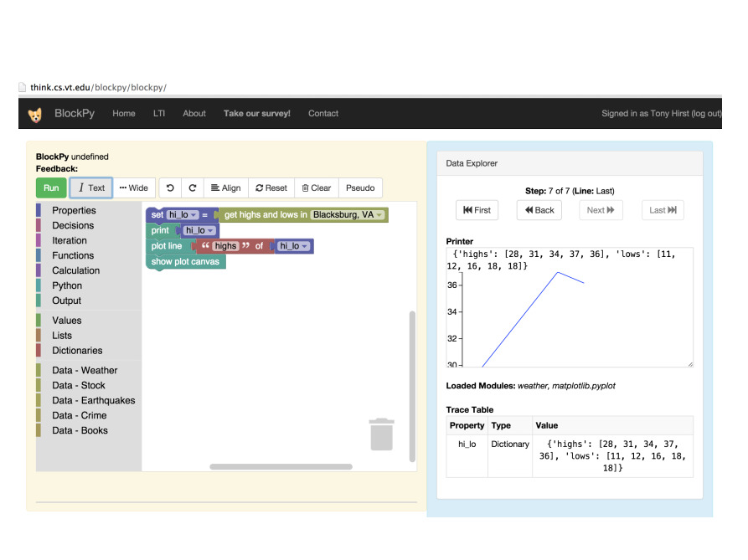Open the Dictionaries block category
748x560 pixels.
pos(77,350)
